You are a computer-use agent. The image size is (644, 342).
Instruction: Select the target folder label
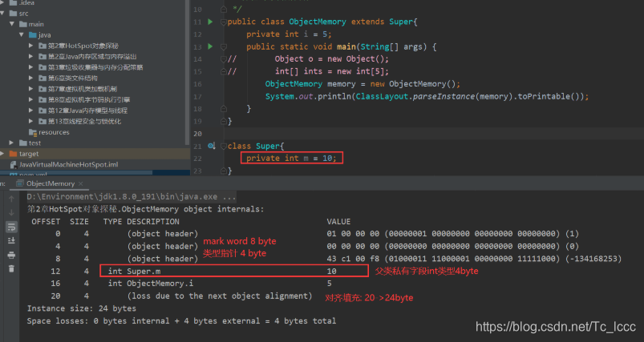coord(29,154)
